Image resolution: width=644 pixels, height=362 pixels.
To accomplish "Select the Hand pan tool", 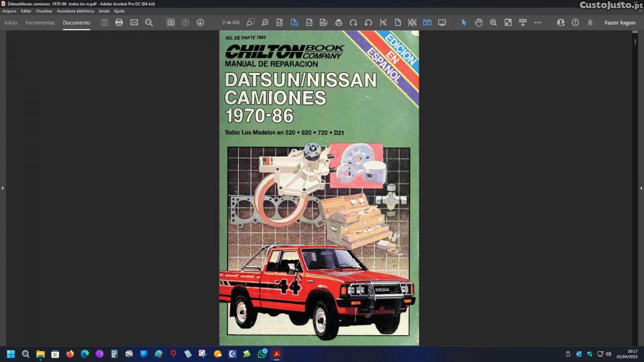I will tap(479, 23).
